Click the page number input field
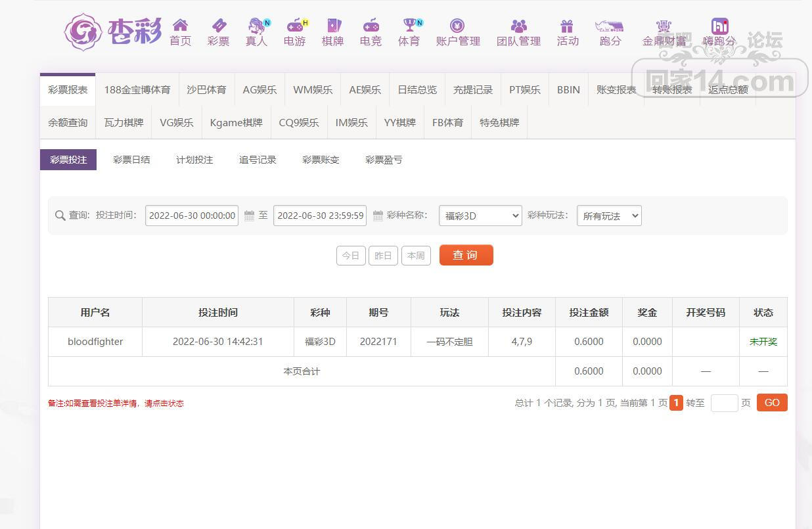 724,403
